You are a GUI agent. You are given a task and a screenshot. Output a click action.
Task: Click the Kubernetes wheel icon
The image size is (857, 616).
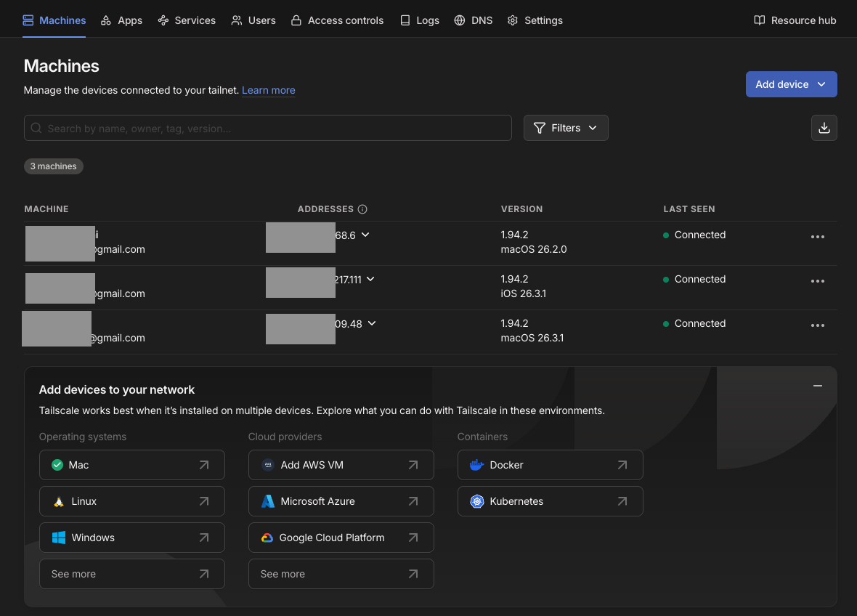477,501
